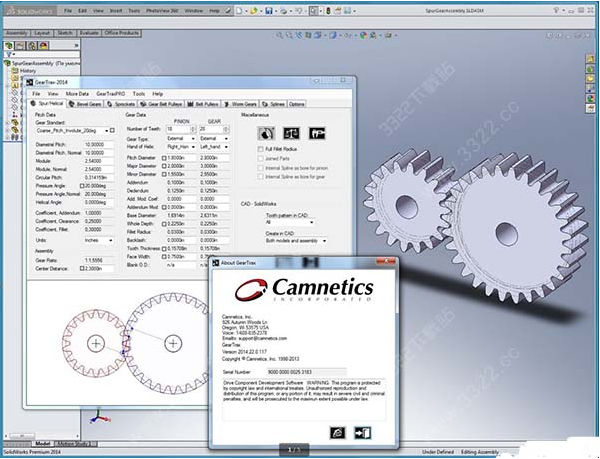Click the Display Style cube icon in view toolbar
Image resolution: width=600 pixels, height=459 pixels.
point(333,35)
